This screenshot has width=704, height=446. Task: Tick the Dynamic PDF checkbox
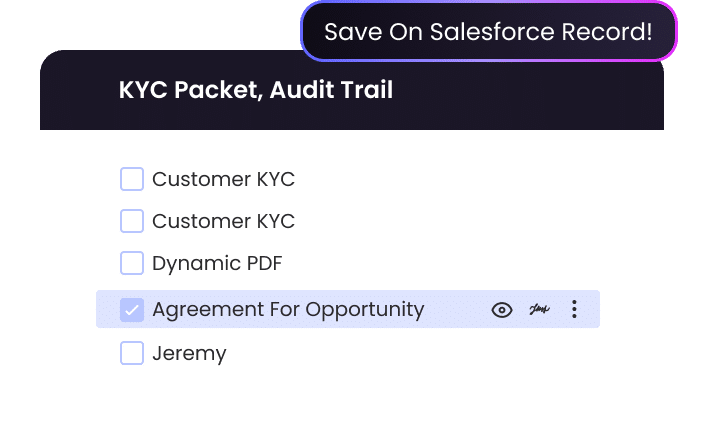click(132, 264)
